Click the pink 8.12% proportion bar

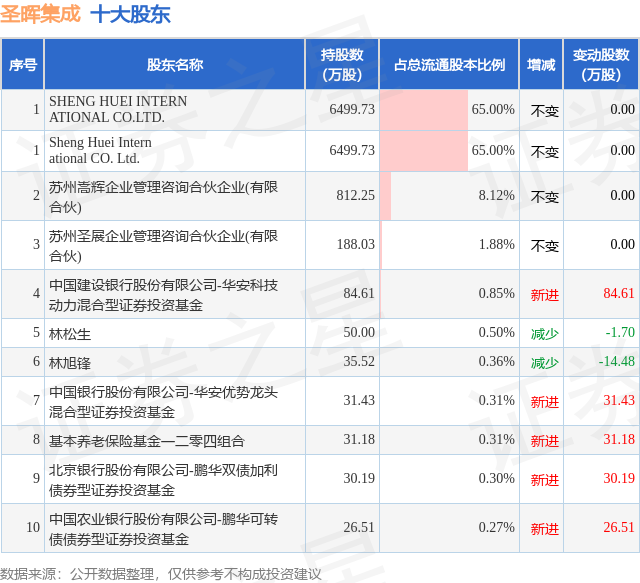[385, 196]
